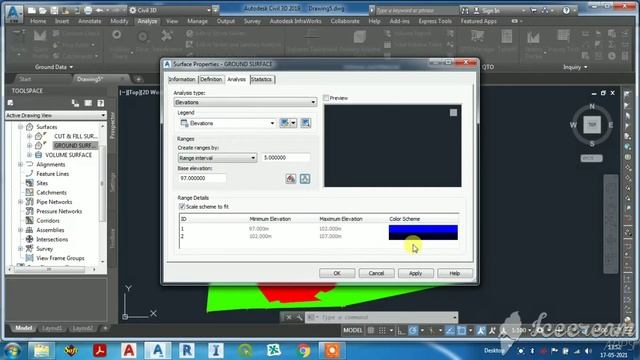This screenshot has width=640, height=360.
Task: Open the Statistics tab
Action: 262,79
